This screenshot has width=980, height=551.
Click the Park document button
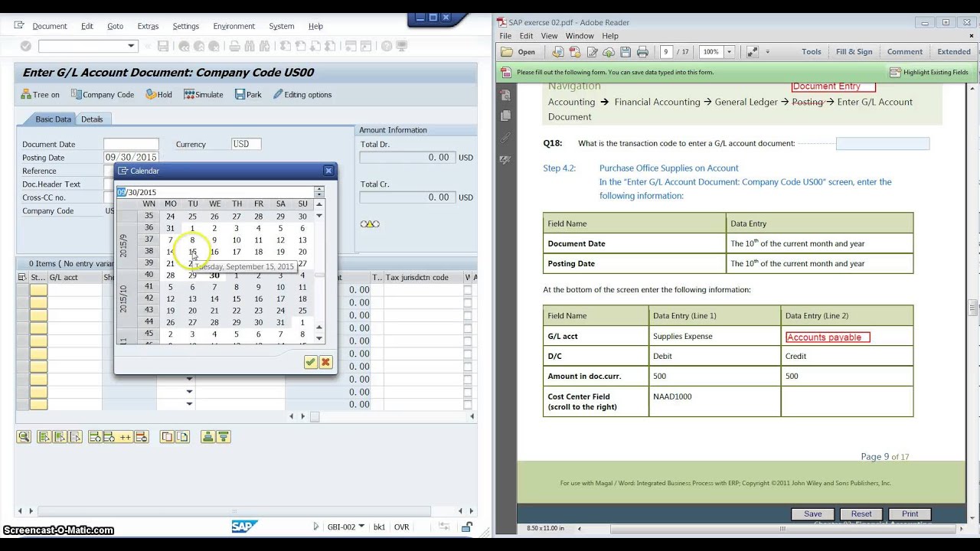pos(248,95)
